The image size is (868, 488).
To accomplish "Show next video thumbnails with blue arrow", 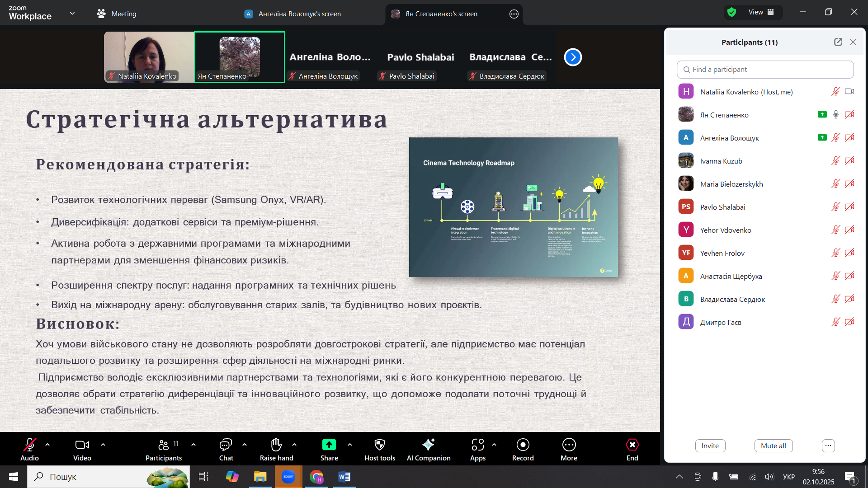I will [x=573, y=57].
